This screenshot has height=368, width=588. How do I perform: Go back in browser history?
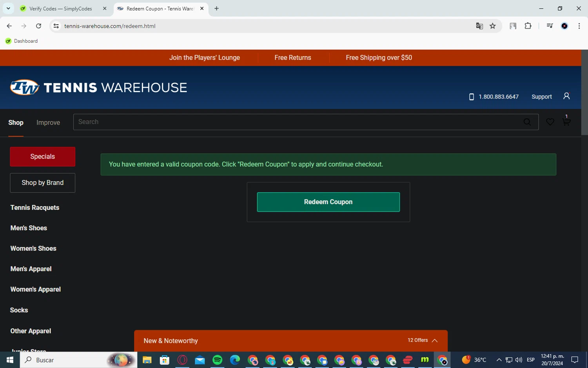(9, 26)
